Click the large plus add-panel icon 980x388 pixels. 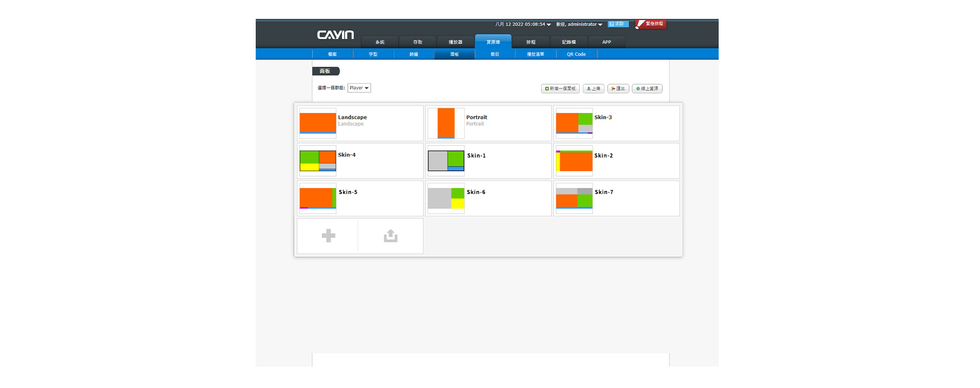point(328,235)
